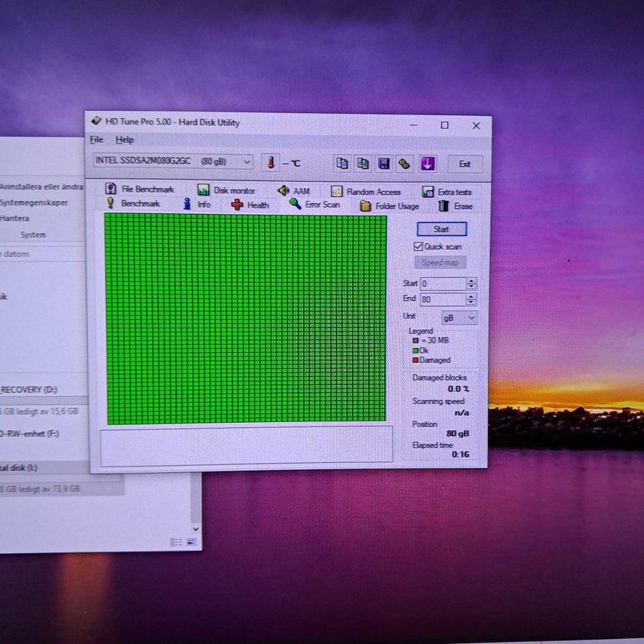Click the thermometer temperature icon
Image resolution: width=644 pixels, height=644 pixels.
point(270,162)
